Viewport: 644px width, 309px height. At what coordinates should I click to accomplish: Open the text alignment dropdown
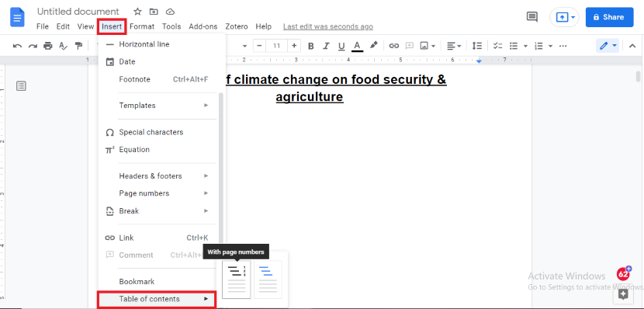[x=453, y=46]
